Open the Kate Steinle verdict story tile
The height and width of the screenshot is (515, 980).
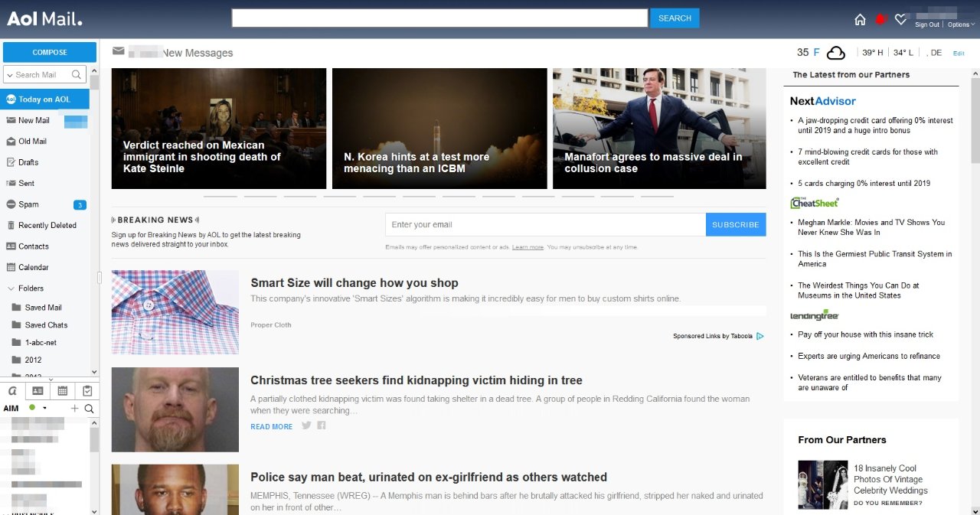click(x=219, y=129)
